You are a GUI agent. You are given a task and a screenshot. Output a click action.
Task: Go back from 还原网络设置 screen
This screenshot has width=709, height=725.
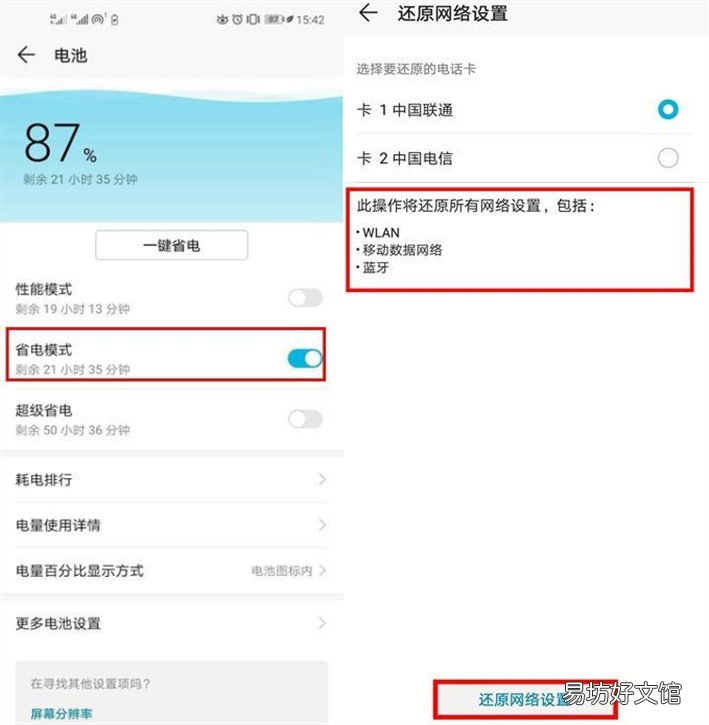pyautogui.click(x=368, y=12)
